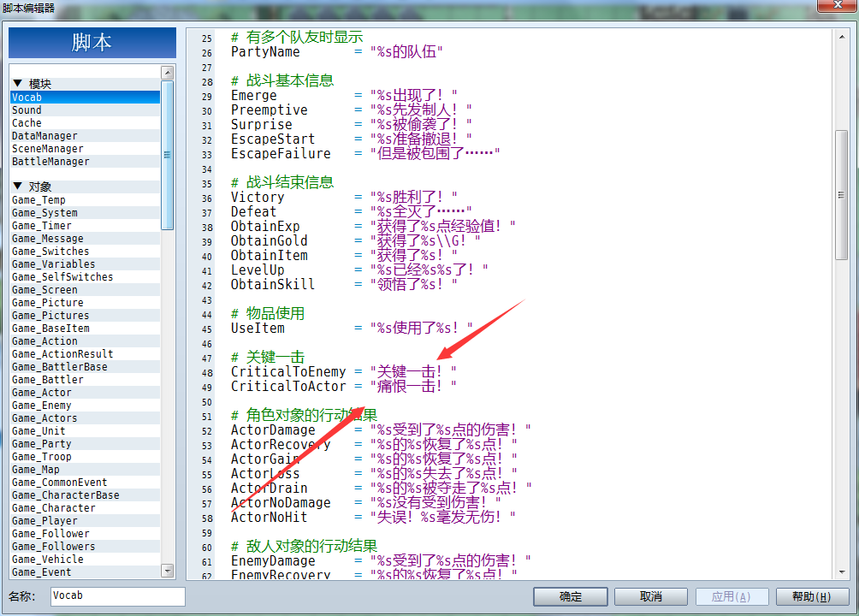Select the Sound script
Viewport: 859px width, 616px height.
[x=86, y=110]
